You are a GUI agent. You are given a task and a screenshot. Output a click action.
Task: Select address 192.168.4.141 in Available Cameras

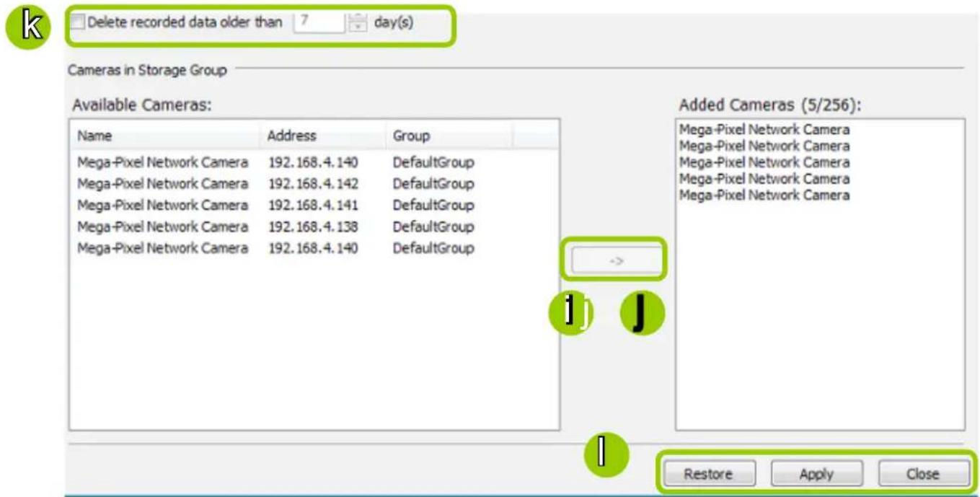point(313,206)
